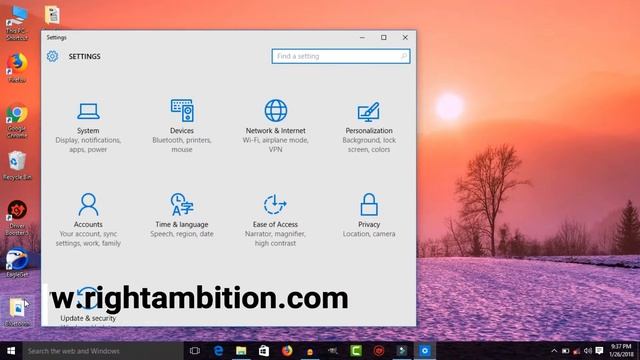The image size is (640, 360).
Task: Select the Driver Booster desktop shortcut
Action: click(17, 218)
